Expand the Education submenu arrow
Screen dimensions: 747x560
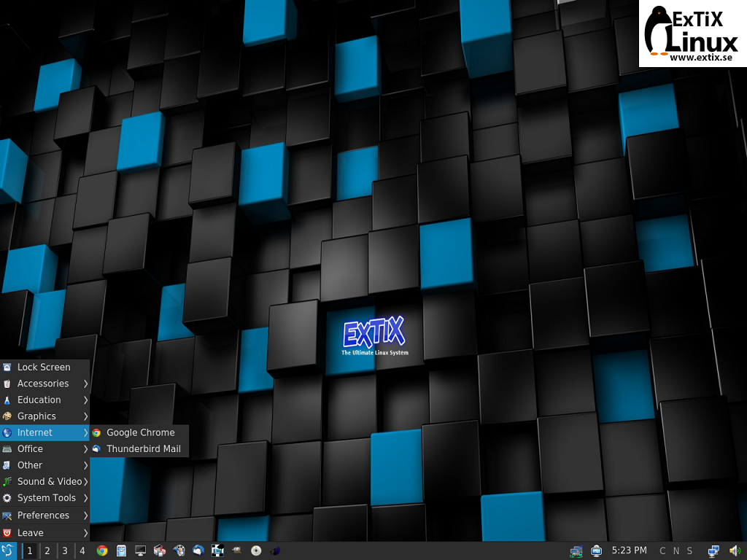point(85,400)
